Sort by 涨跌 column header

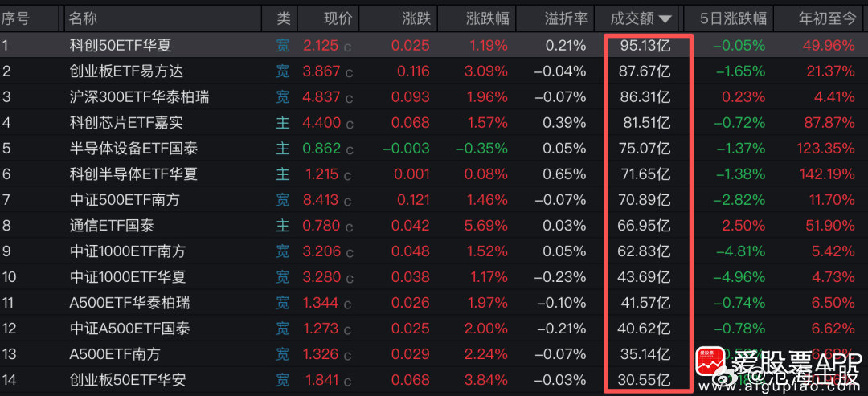pyautogui.click(x=416, y=18)
